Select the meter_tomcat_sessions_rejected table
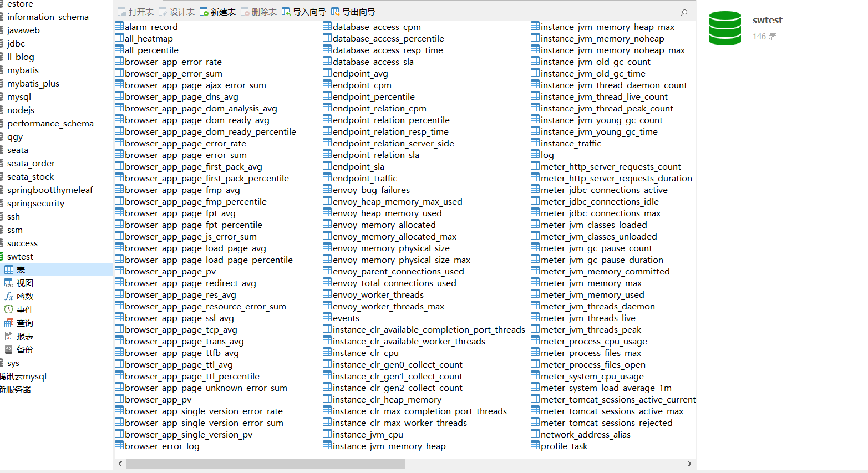 click(606, 423)
